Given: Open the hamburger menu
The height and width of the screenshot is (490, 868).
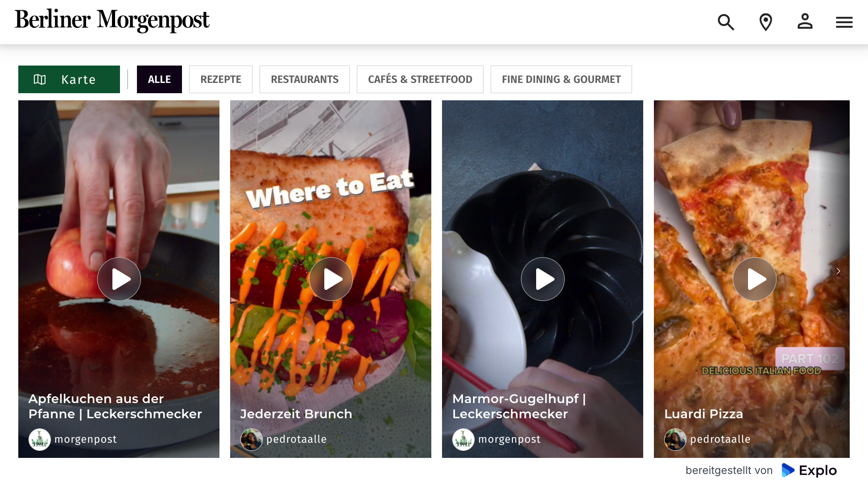Looking at the screenshot, I should click(x=844, y=22).
